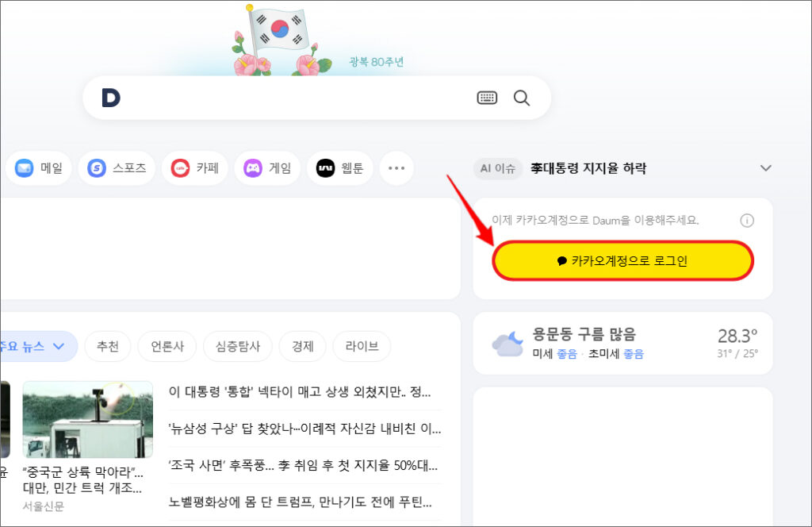This screenshot has width=812, height=527.
Task: Open headline starting 이 대통령 '통합' 넥타이
Action: click(x=300, y=392)
